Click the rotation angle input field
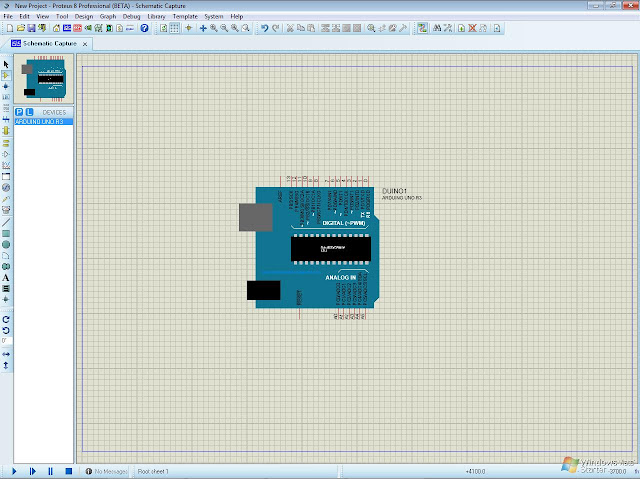 click(6, 341)
